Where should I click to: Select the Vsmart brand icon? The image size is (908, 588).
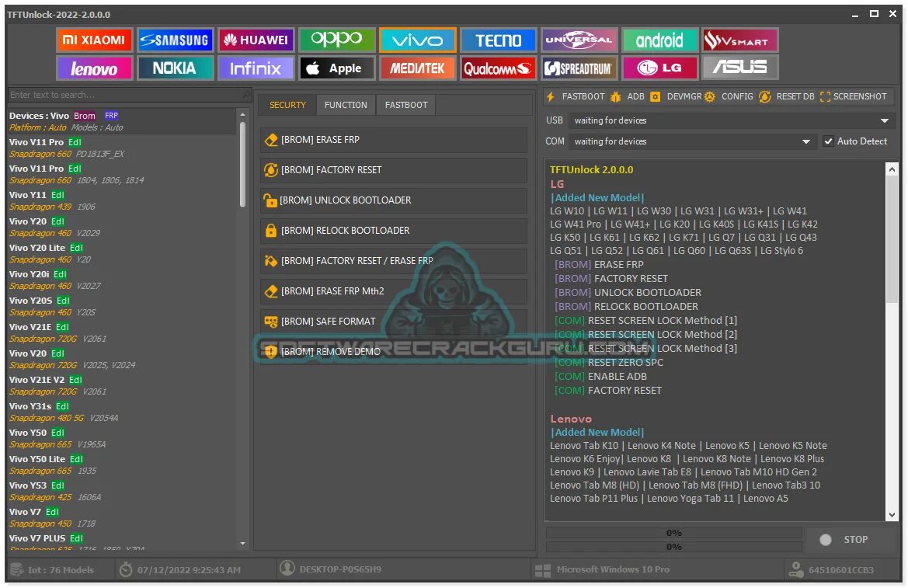(x=740, y=40)
